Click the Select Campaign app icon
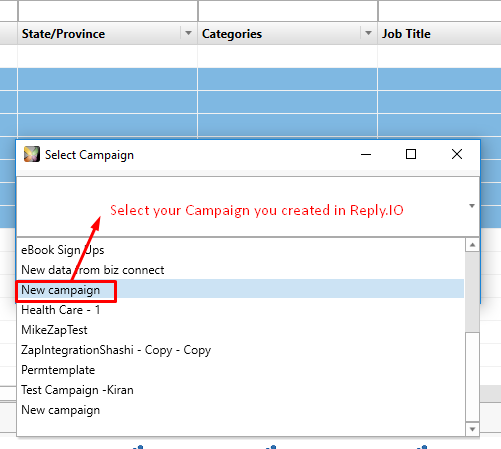501x449 pixels. pyautogui.click(x=32, y=154)
